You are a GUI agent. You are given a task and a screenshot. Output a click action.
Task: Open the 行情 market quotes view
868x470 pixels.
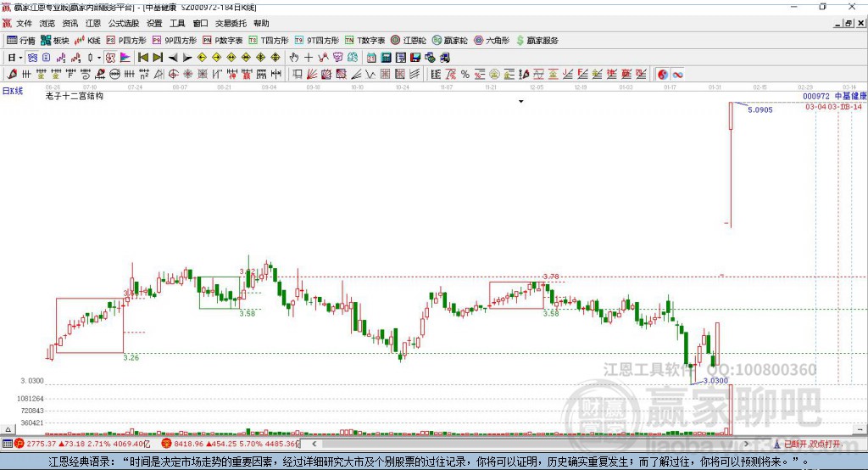pyautogui.click(x=20, y=41)
